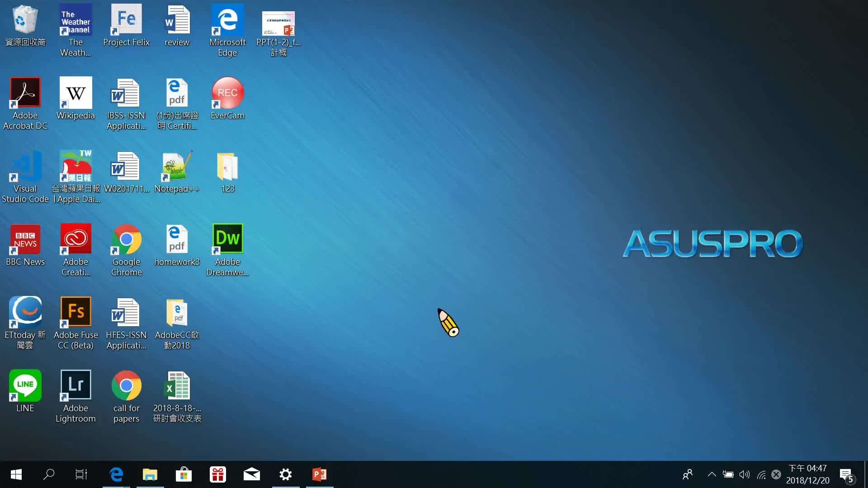The height and width of the screenshot is (488, 868).
Task: Select the Microsoft Edge desktop shortcut
Action: point(227,30)
